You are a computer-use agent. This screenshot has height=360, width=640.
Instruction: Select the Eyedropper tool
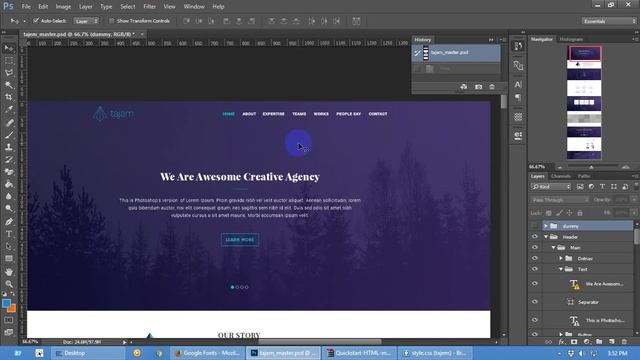click(x=9, y=109)
